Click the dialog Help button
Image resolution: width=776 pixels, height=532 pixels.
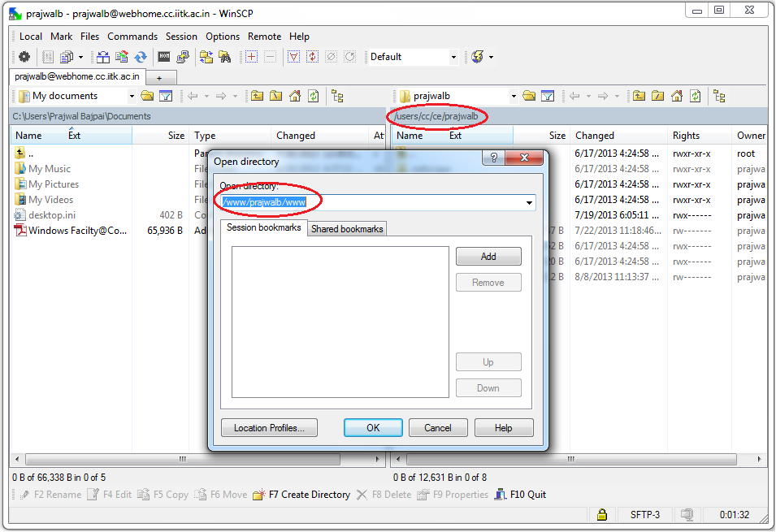pyautogui.click(x=503, y=427)
